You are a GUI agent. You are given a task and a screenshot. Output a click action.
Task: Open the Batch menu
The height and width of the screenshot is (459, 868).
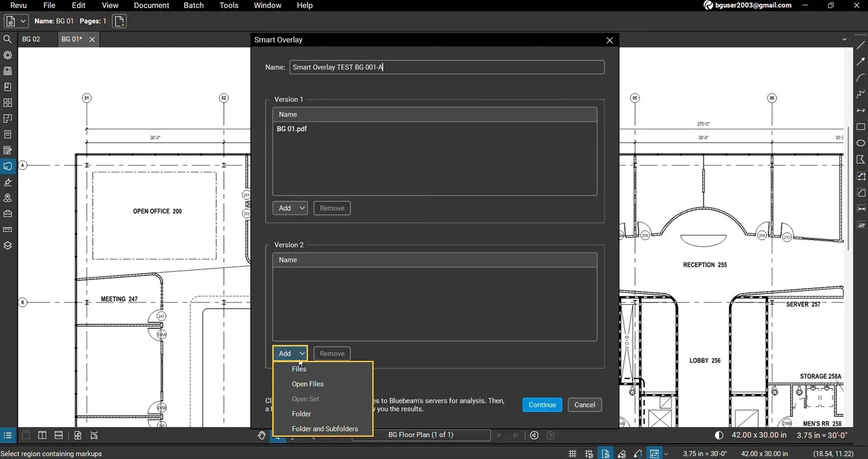pyautogui.click(x=194, y=5)
